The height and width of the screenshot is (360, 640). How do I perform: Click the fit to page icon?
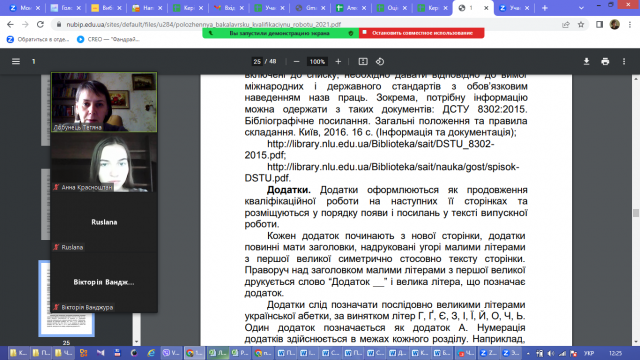pos(363,61)
